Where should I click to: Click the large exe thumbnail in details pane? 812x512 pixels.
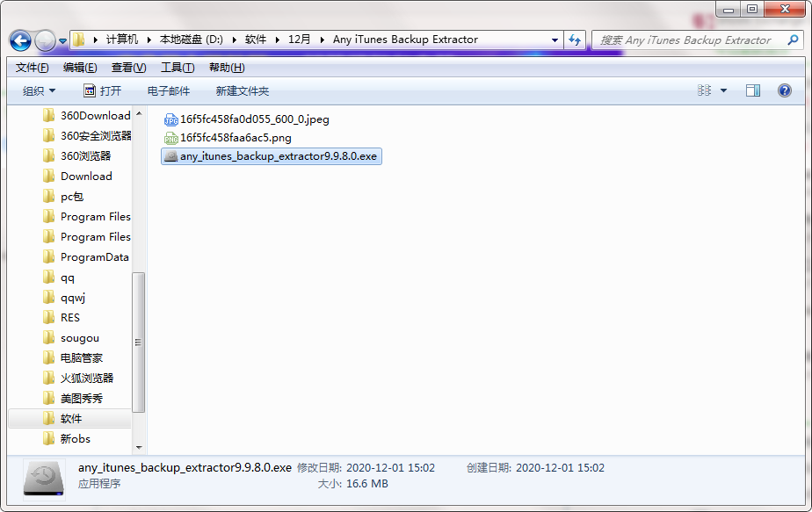click(x=44, y=480)
